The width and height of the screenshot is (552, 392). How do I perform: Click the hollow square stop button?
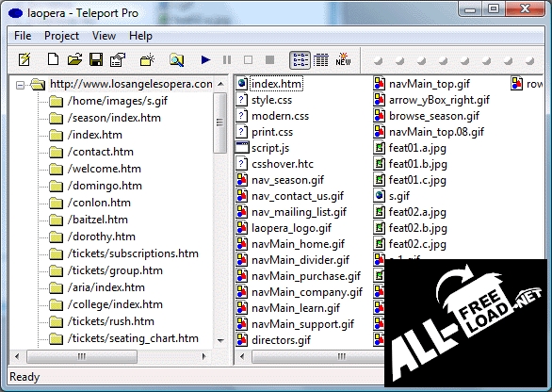248,60
